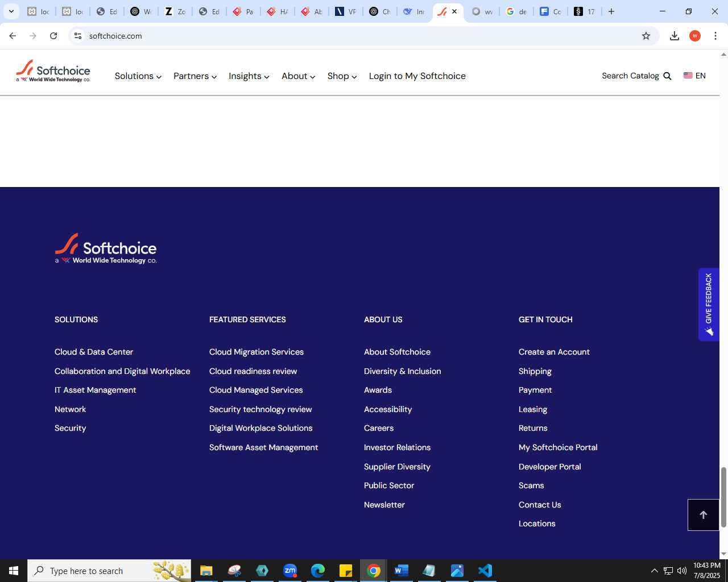728x582 pixels.
Task: Open the EN language selector
Action: [695, 76]
